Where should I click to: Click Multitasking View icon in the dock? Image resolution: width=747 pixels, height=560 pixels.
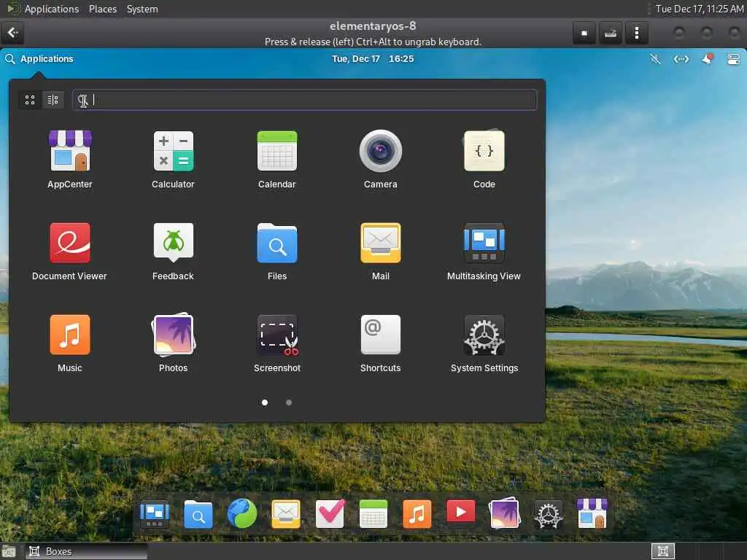click(155, 514)
